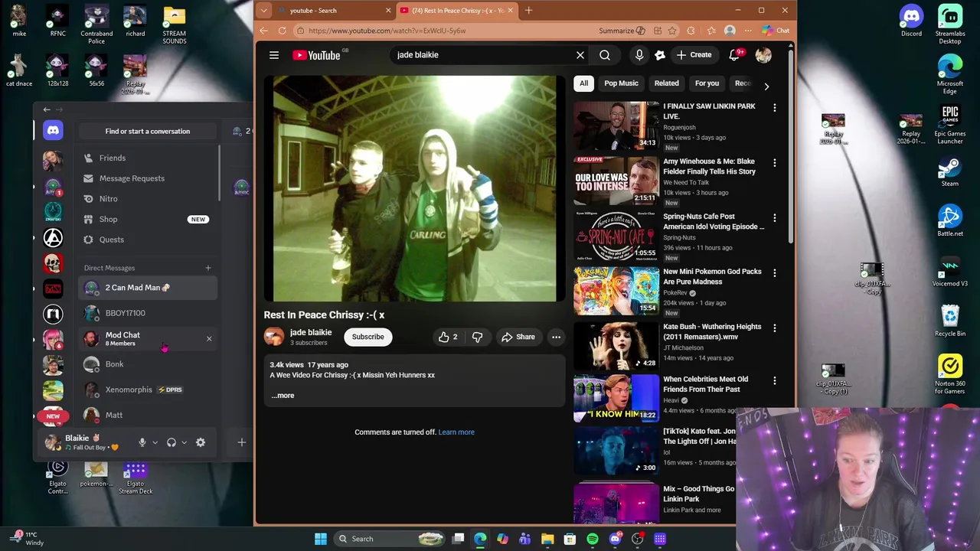The image size is (980, 551).
Task: Go back in Edge browser
Action: (263, 31)
